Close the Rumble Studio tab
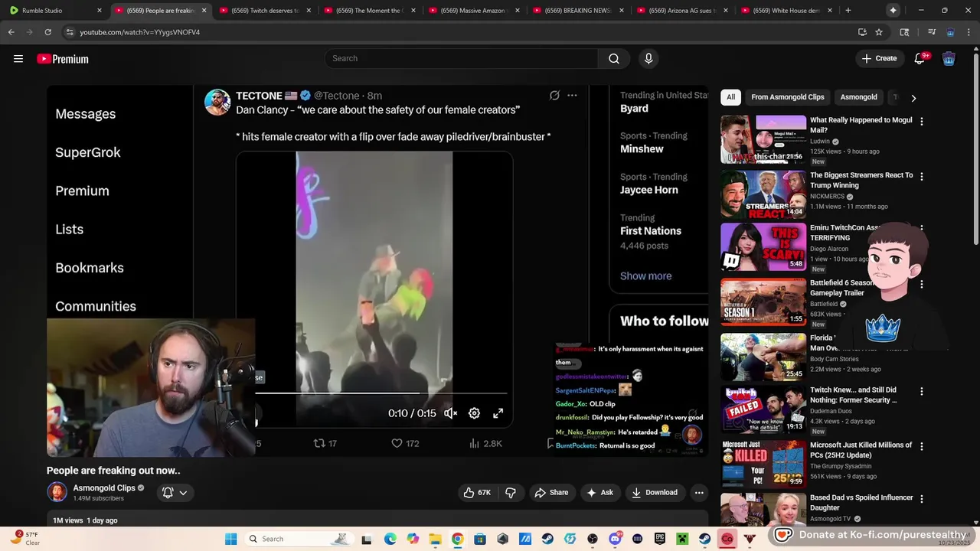980x551 pixels. pos(99,11)
